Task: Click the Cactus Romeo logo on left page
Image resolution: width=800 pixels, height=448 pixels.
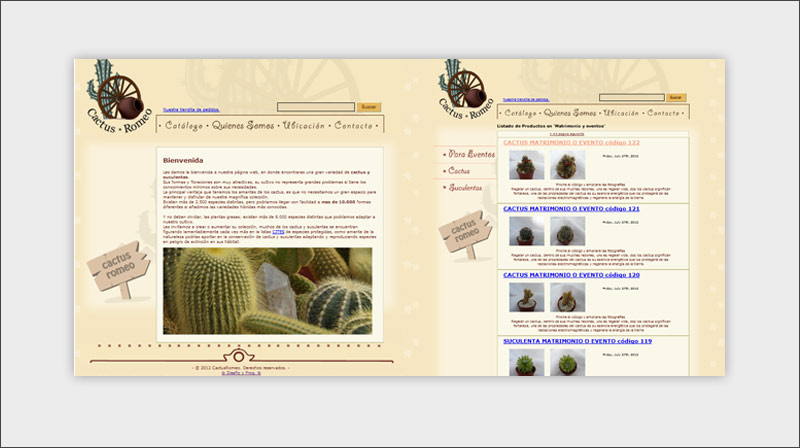Action: 119,96
